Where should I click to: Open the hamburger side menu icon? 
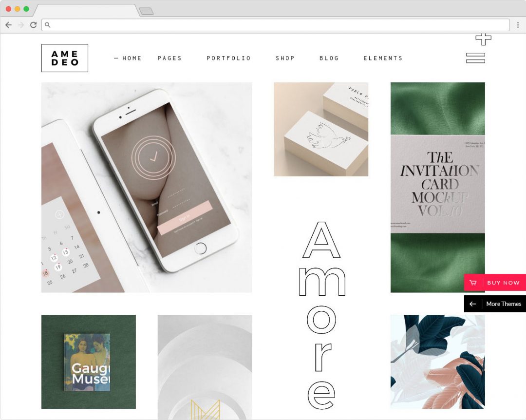pos(475,58)
